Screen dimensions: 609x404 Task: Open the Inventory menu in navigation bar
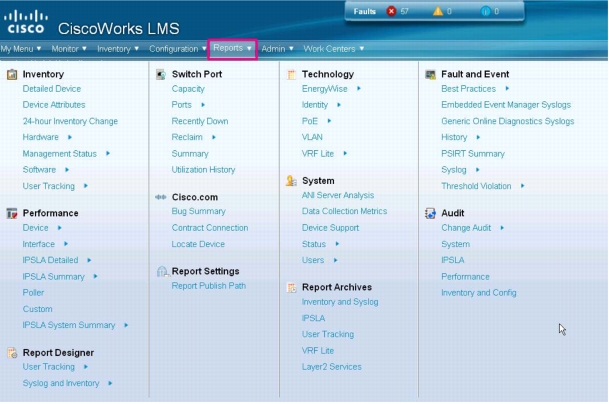[118, 49]
